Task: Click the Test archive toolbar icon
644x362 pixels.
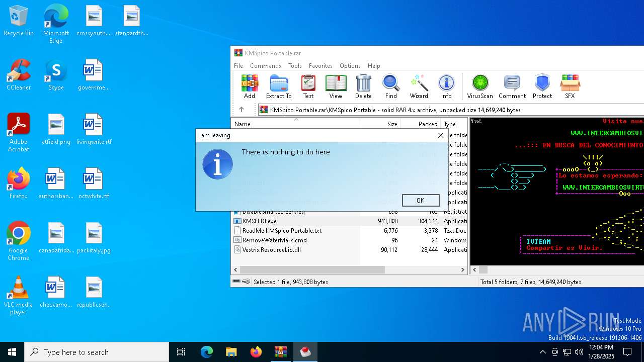Action: click(308, 86)
